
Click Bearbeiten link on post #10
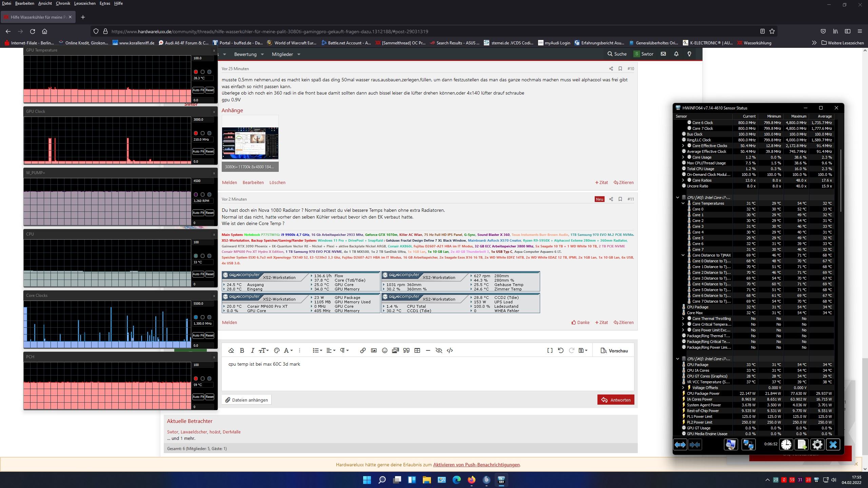pos(253,182)
